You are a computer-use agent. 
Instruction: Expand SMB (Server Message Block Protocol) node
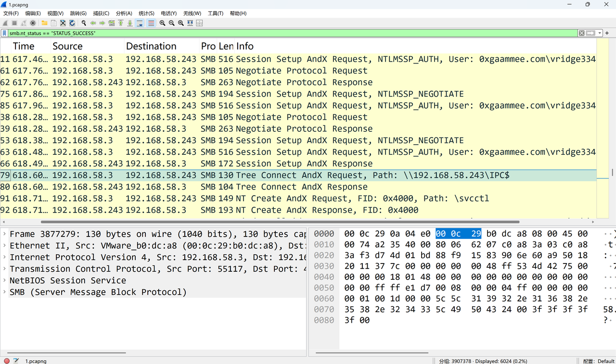5,292
